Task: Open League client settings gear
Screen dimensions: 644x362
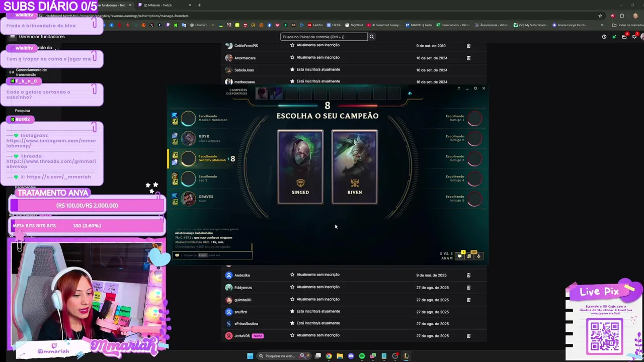Action: (475, 88)
